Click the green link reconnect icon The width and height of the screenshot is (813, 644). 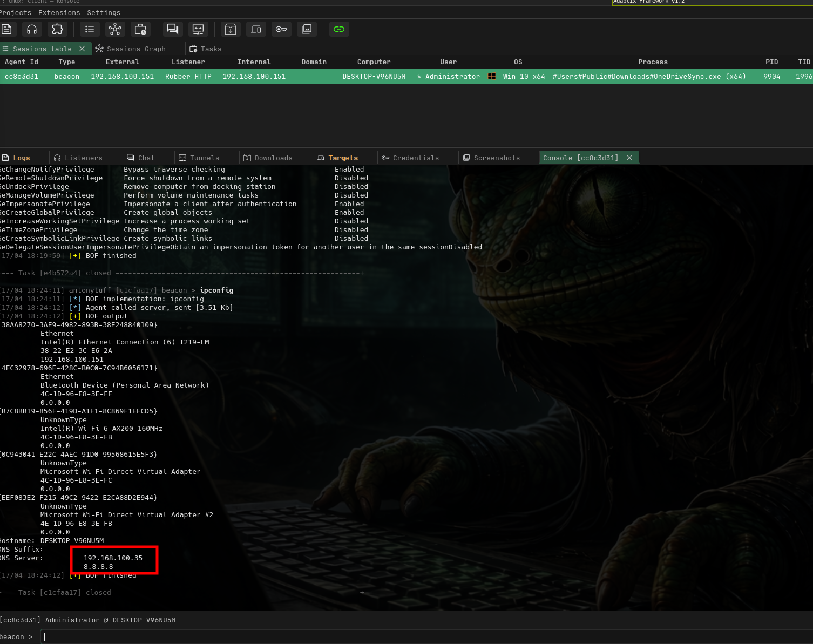339,29
